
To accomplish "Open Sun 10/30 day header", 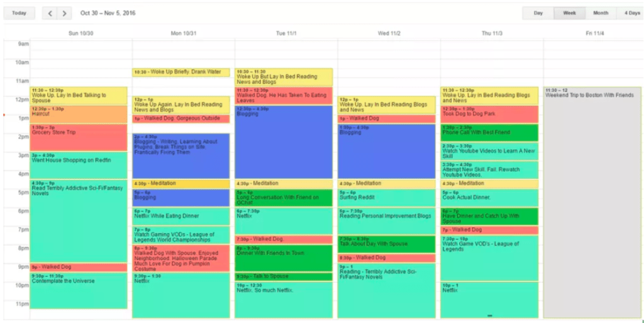I will (x=80, y=33).
